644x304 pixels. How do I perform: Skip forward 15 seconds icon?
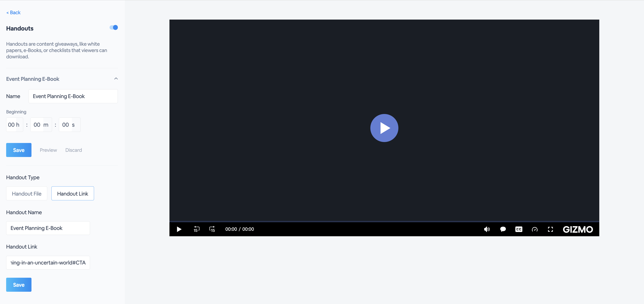pos(212,229)
